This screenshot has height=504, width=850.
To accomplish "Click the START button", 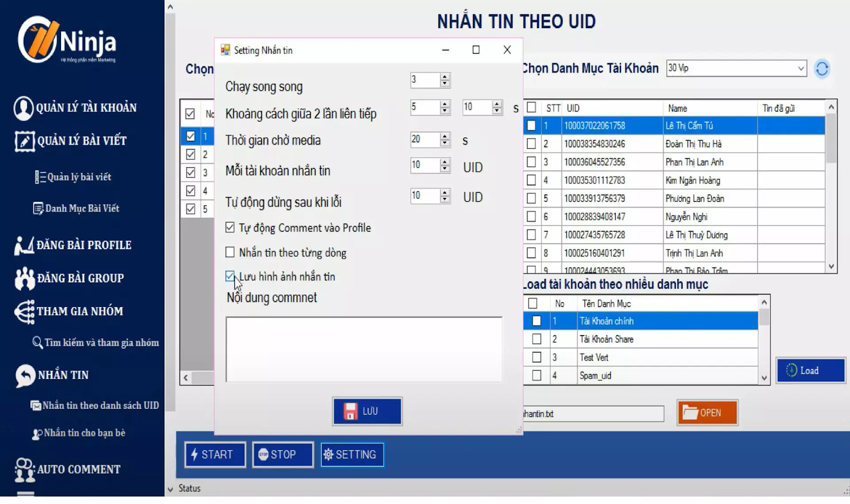I will pos(215,455).
